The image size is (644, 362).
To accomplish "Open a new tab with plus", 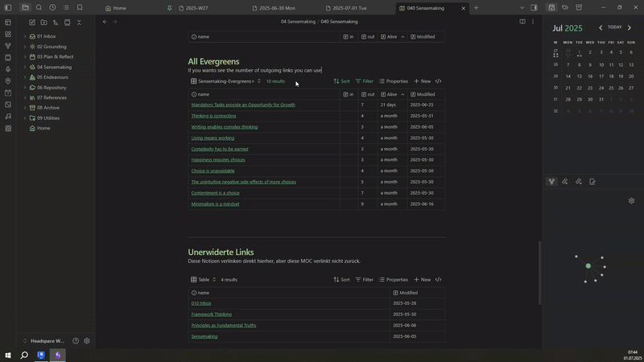I will click(476, 7).
